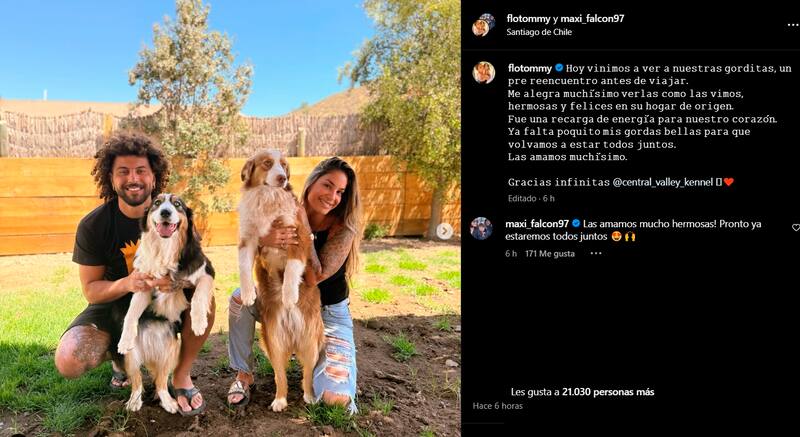Like maxi_falcon97's comment with the heart
The height and width of the screenshot is (437, 800).
coord(795,227)
